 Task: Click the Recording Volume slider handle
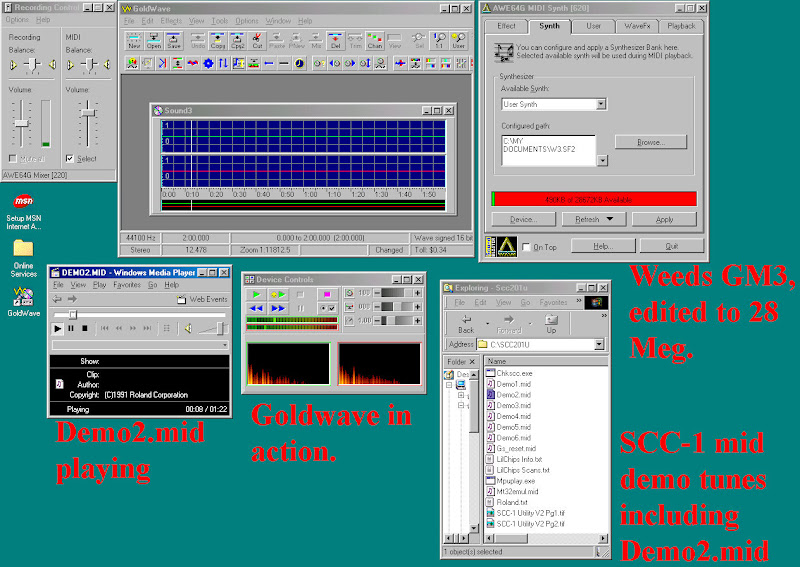tap(21, 123)
